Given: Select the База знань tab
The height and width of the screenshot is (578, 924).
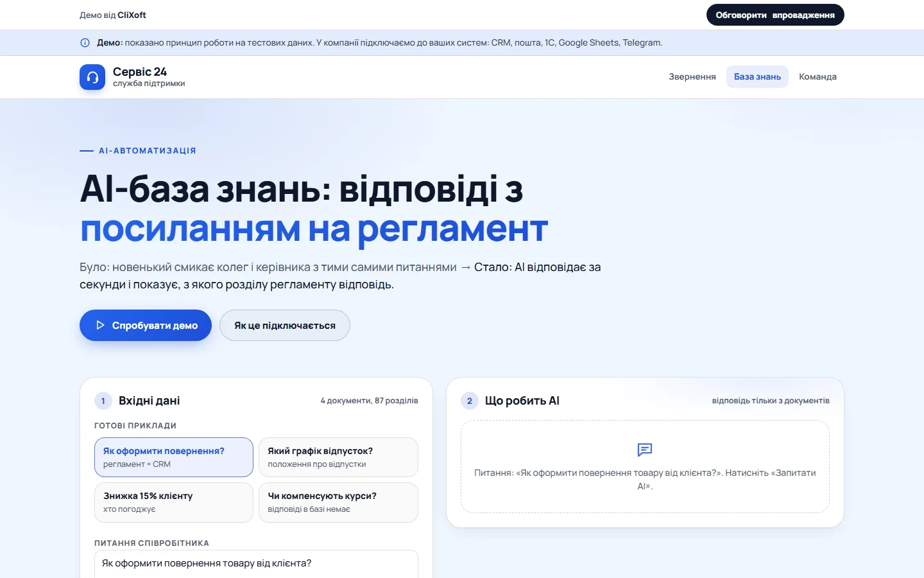Looking at the screenshot, I should 757,76.
